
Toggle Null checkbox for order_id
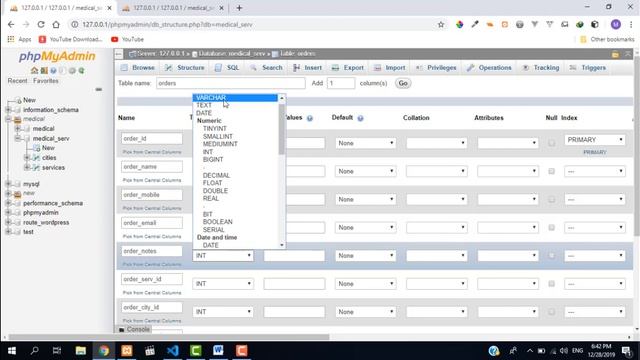pyautogui.click(x=551, y=143)
